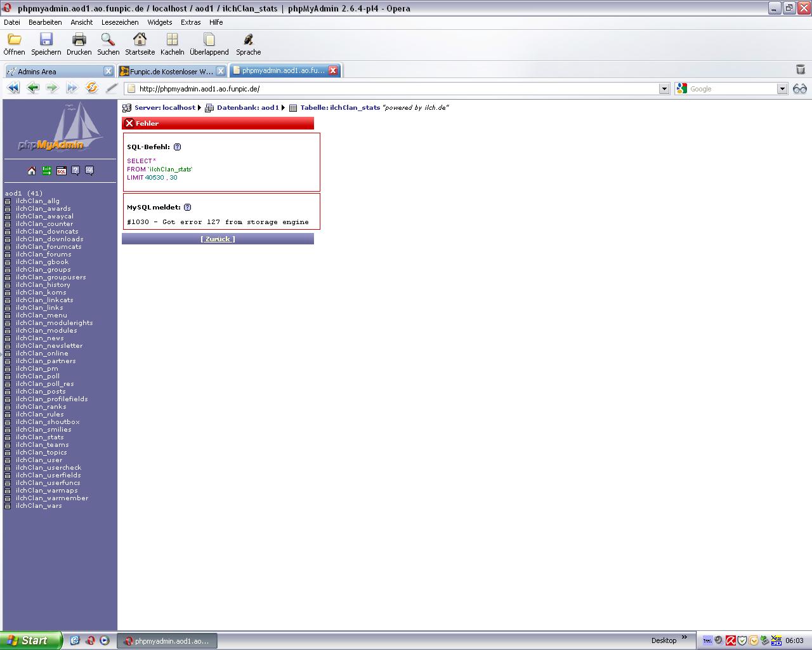The height and width of the screenshot is (650, 812).
Task: Select ilchClan_user table in sidebar
Action: tap(39, 460)
